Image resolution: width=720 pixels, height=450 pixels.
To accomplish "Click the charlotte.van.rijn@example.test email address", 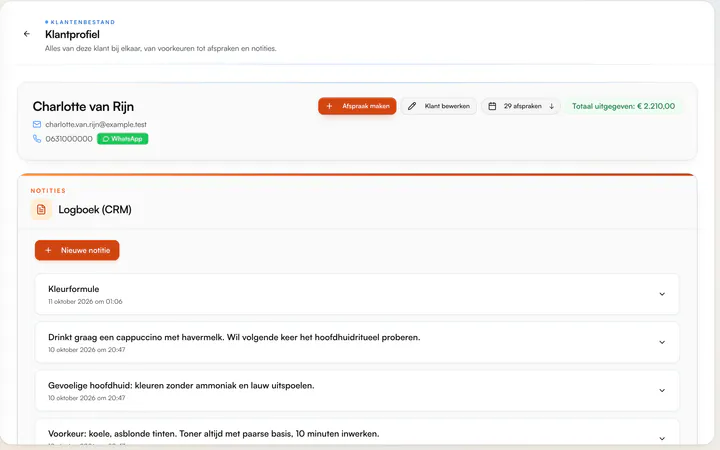I will click(96, 124).
